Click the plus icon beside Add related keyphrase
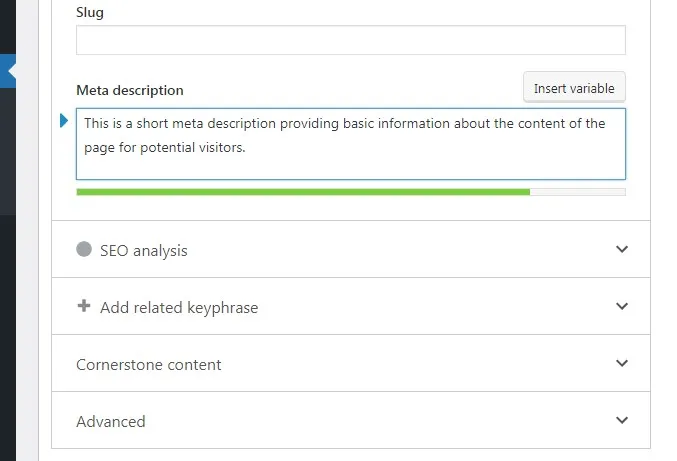Image resolution: width=677 pixels, height=461 pixels. [84, 306]
